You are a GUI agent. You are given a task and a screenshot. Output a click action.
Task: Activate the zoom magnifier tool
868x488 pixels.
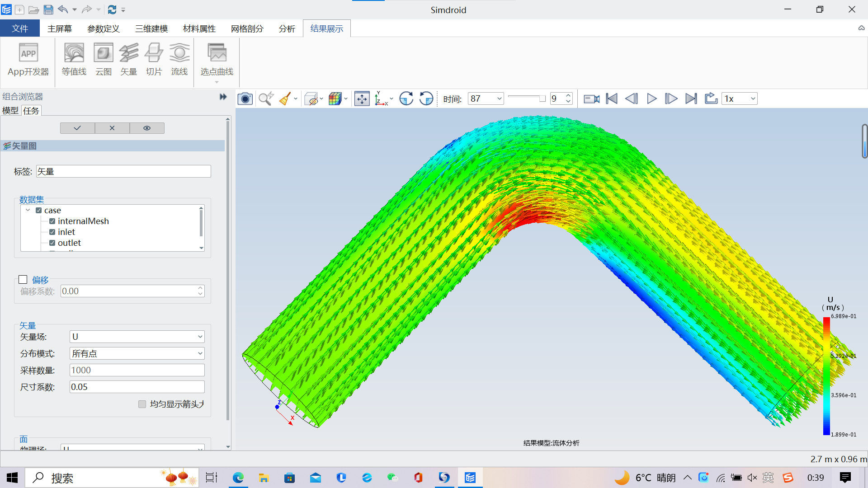[x=266, y=99]
